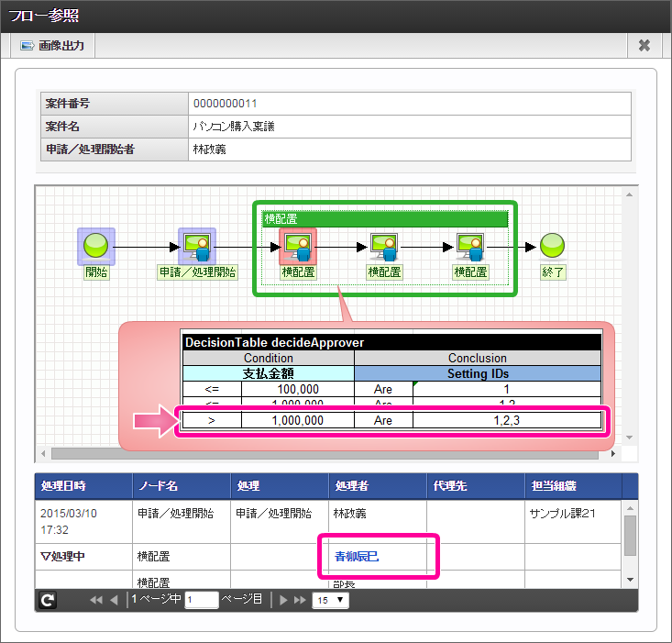Click the history table scroll up arrow
Image resolution: width=672 pixels, height=643 pixels.
coord(630,508)
